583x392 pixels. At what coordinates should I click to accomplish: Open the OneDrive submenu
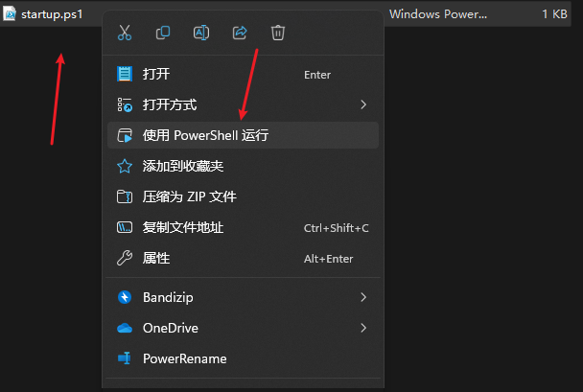point(243,328)
